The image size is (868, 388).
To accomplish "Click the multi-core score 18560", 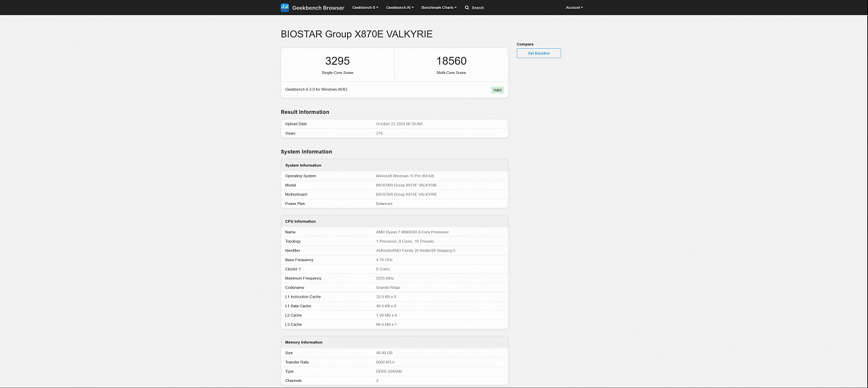I will click(x=451, y=61).
